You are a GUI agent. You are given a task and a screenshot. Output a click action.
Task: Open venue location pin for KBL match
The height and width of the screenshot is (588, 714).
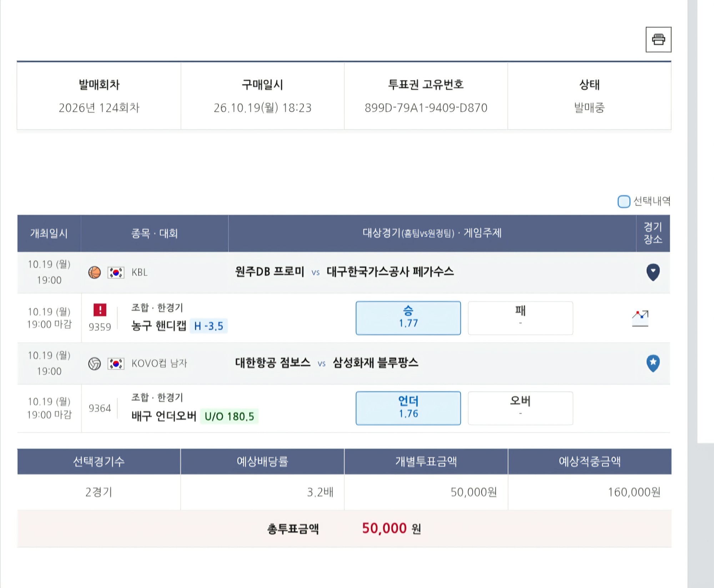pyautogui.click(x=653, y=272)
